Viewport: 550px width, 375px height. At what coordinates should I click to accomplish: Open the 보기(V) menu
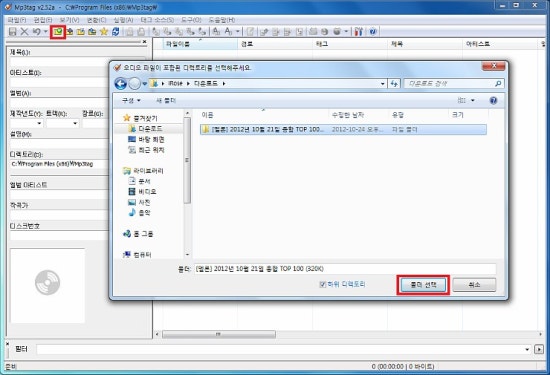(x=69, y=20)
